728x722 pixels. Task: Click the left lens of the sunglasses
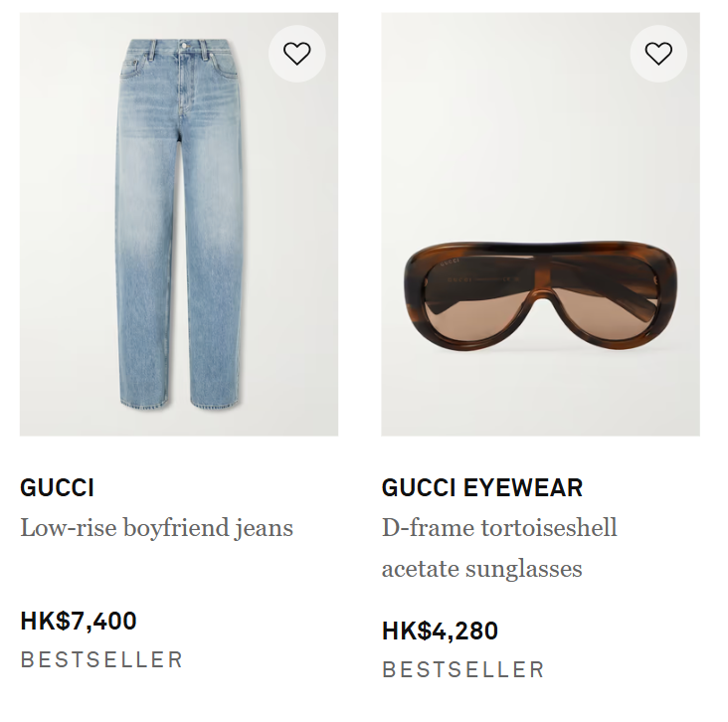point(473,301)
